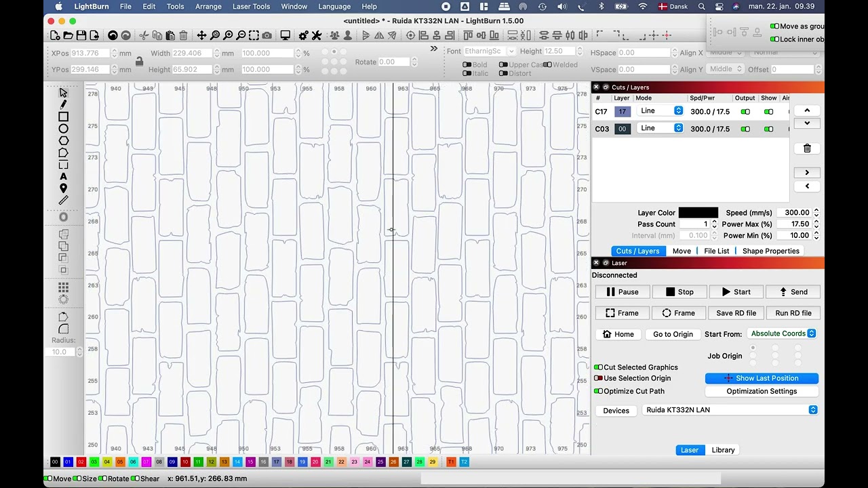Move layer up with the up arrow

[x=807, y=110]
